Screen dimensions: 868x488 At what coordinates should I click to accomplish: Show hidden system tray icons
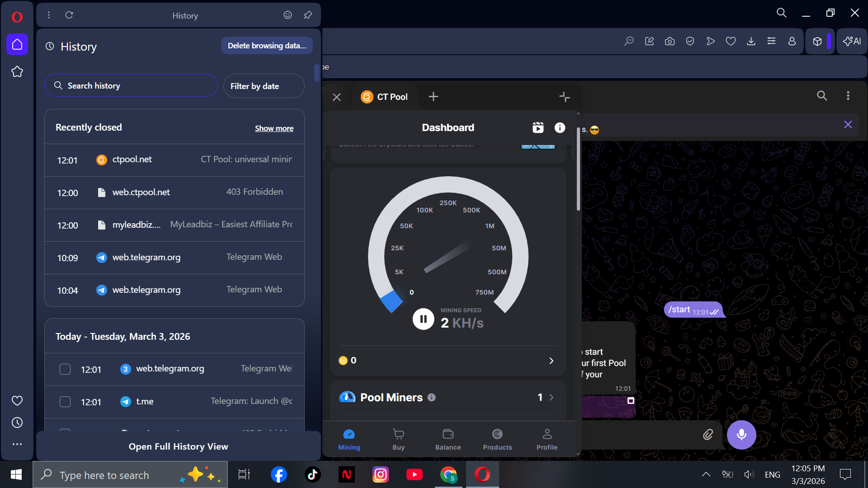(x=706, y=474)
